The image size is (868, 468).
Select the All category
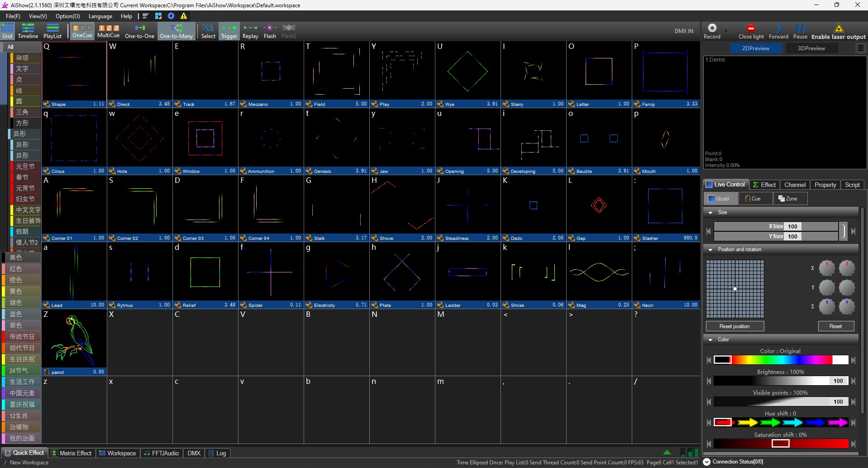point(21,47)
